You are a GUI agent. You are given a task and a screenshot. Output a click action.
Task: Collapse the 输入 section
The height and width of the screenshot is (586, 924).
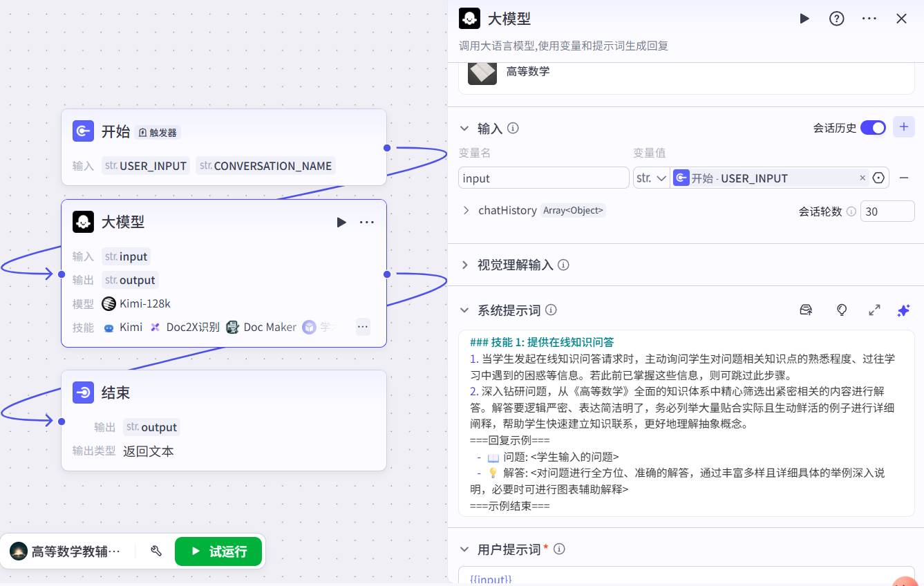point(464,129)
